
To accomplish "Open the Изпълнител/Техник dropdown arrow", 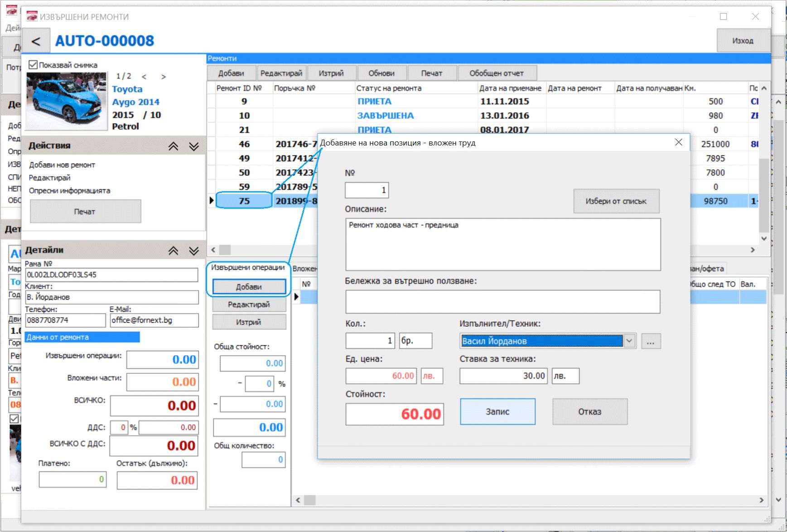I will pos(629,341).
